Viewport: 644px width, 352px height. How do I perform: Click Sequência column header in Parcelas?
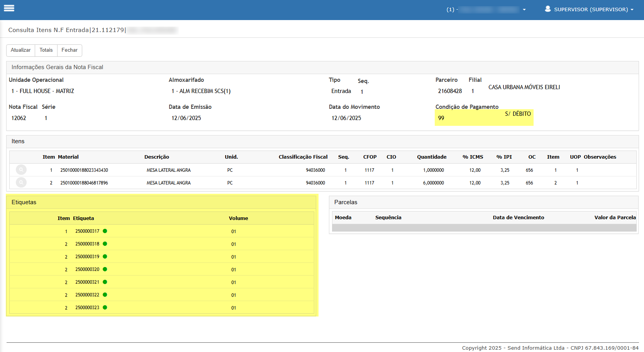pyautogui.click(x=388, y=218)
